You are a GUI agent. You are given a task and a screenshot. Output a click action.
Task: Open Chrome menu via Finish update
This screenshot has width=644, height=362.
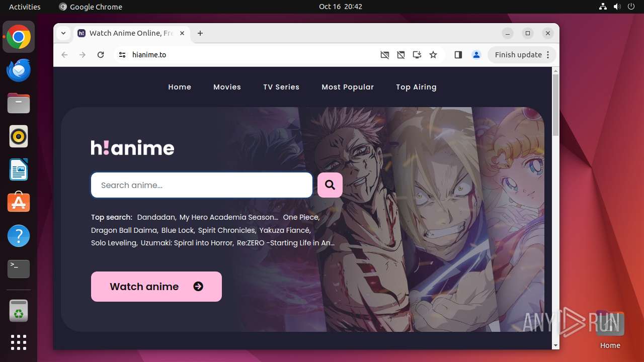pos(522,55)
